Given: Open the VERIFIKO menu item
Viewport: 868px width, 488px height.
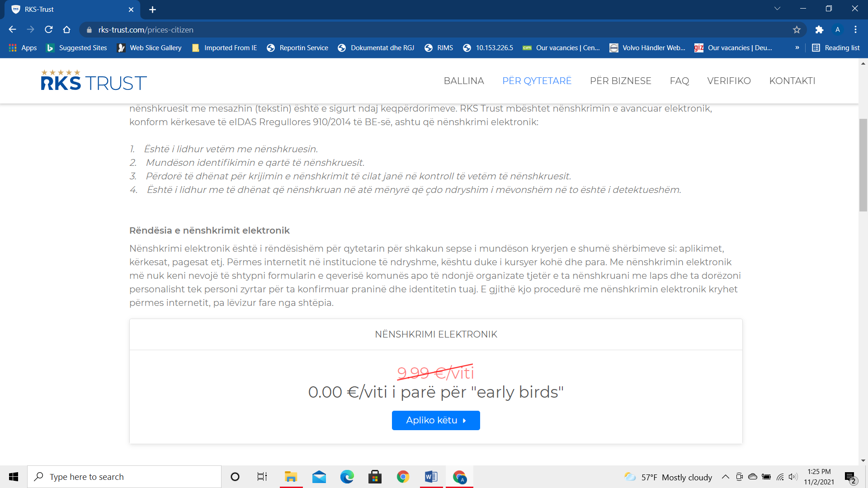Looking at the screenshot, I should (x=729, y=81).
